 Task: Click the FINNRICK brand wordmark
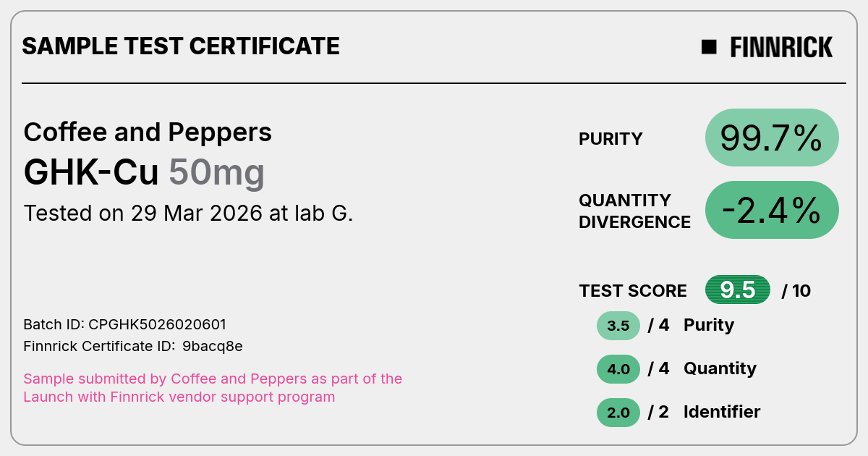pyautogui.click(x=781, y=47)
